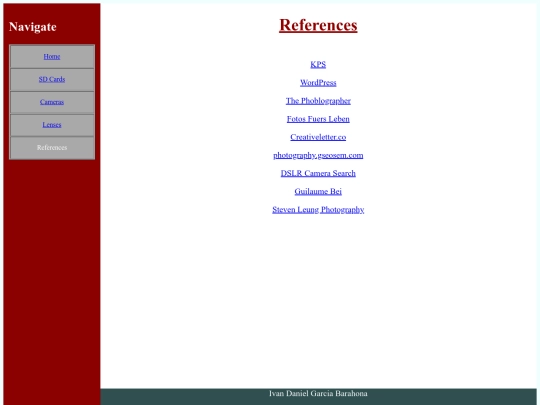
Task: Open the Home navigation link
Action: [x=52, y=56]
